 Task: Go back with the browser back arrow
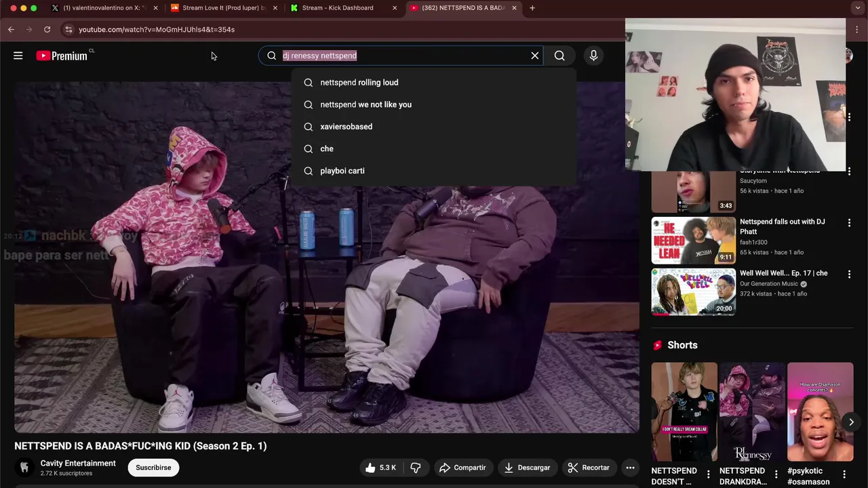(11, 29)
